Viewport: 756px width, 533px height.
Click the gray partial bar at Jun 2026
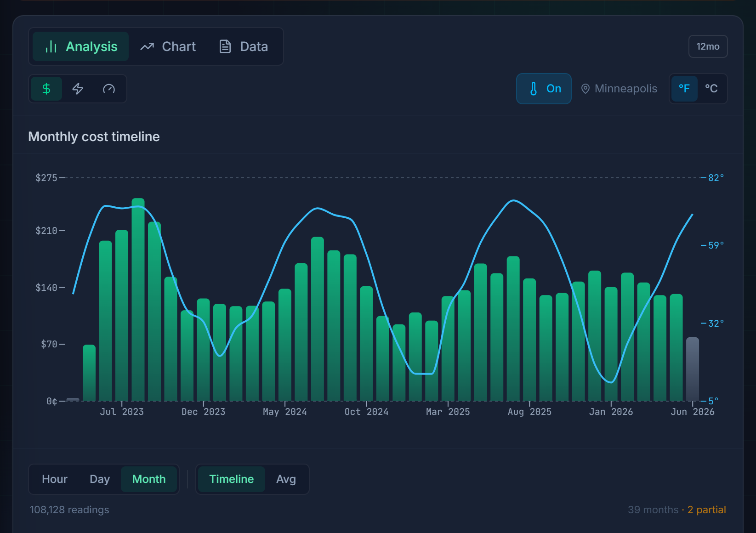point(693,369)
